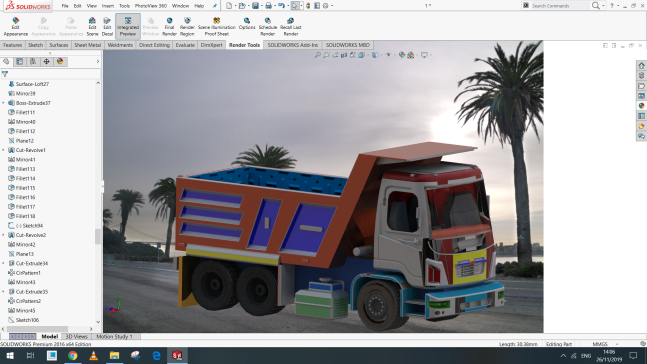This screenshot has height=364, width=647.
Task: Open Design Library in task pane
Action: coord(641,76)
